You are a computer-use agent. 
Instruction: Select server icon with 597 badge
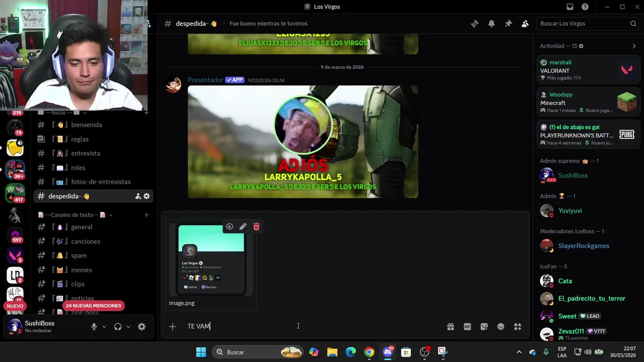[15, 236]
